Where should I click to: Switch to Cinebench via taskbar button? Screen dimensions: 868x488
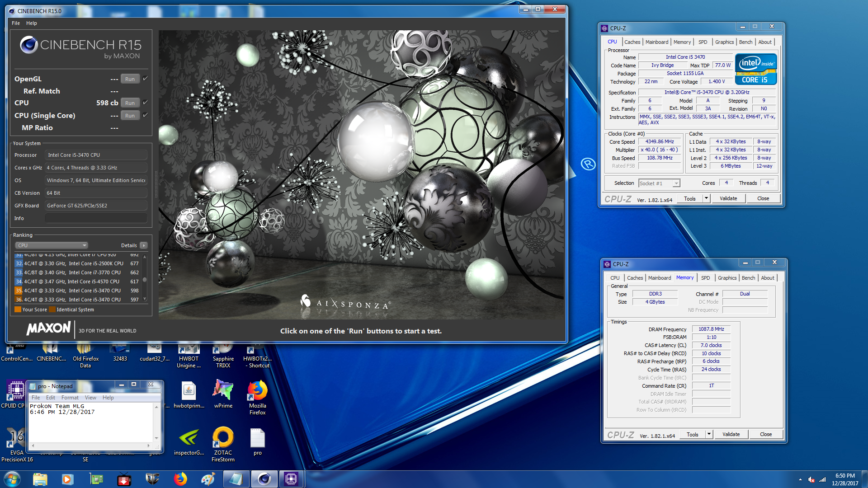[264, 479]
